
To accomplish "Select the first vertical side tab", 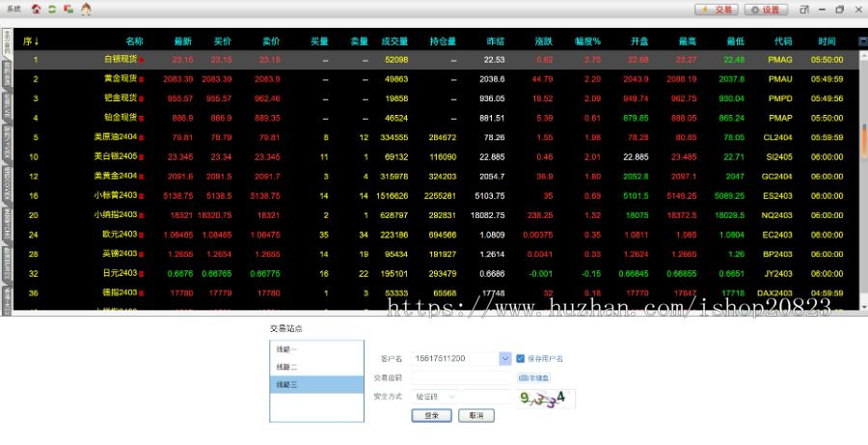I will click(x=7, y=42).
